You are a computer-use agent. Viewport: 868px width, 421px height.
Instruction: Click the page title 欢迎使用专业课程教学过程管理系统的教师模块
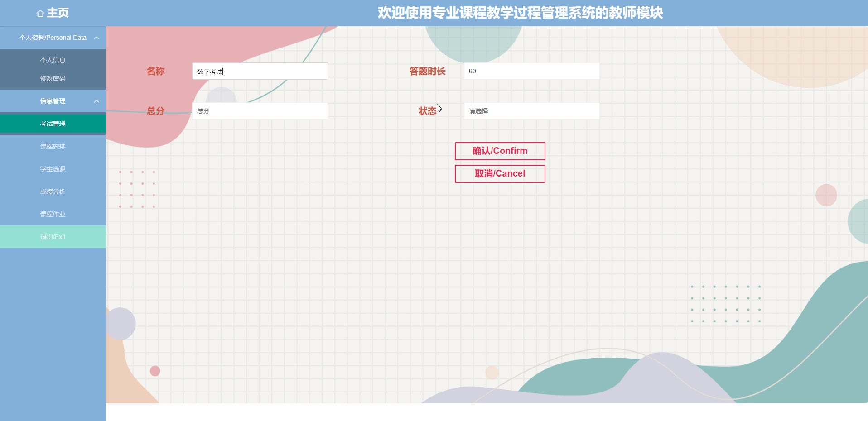pos(520,13)
